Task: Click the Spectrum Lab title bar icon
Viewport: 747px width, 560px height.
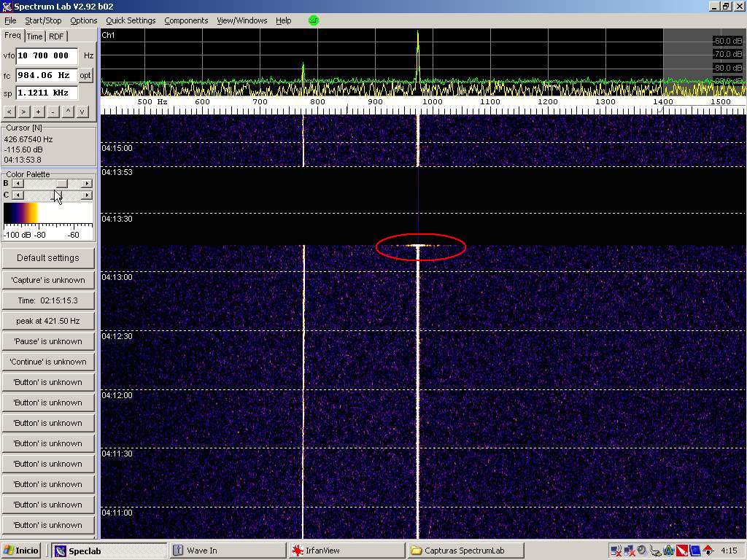Action: [x=6, y=6]
